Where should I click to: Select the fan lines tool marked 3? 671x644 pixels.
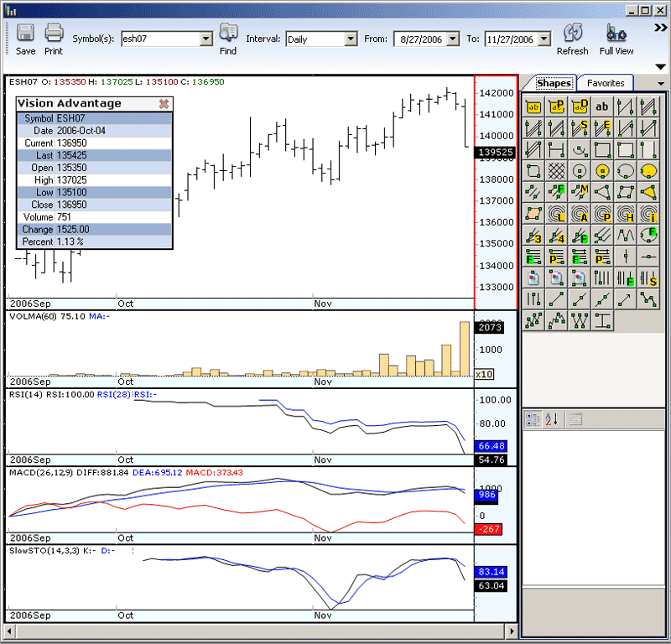(x=533, y=236)
